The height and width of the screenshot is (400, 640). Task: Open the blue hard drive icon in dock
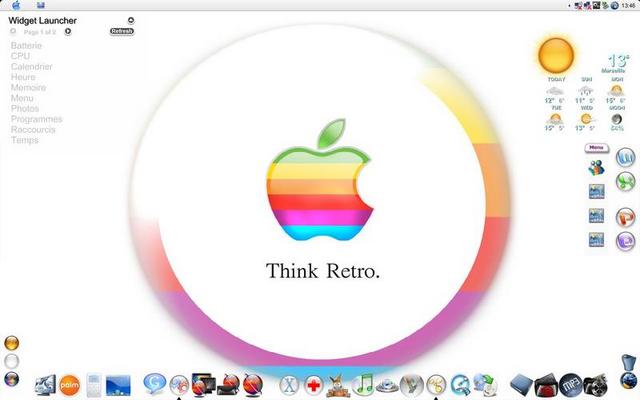coord(521,385)
